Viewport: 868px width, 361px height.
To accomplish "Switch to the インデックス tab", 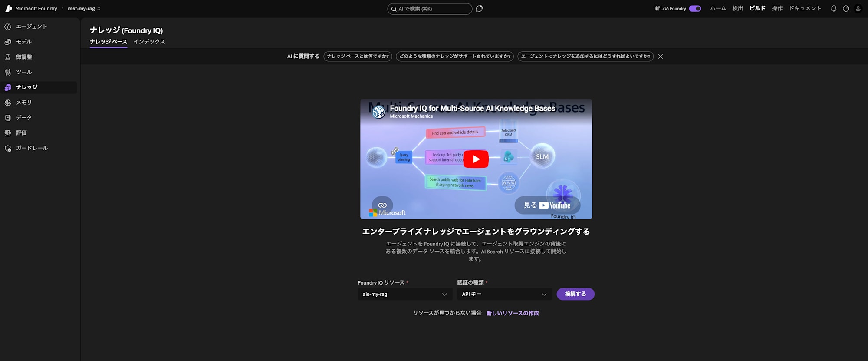I will tap(149, 42).
